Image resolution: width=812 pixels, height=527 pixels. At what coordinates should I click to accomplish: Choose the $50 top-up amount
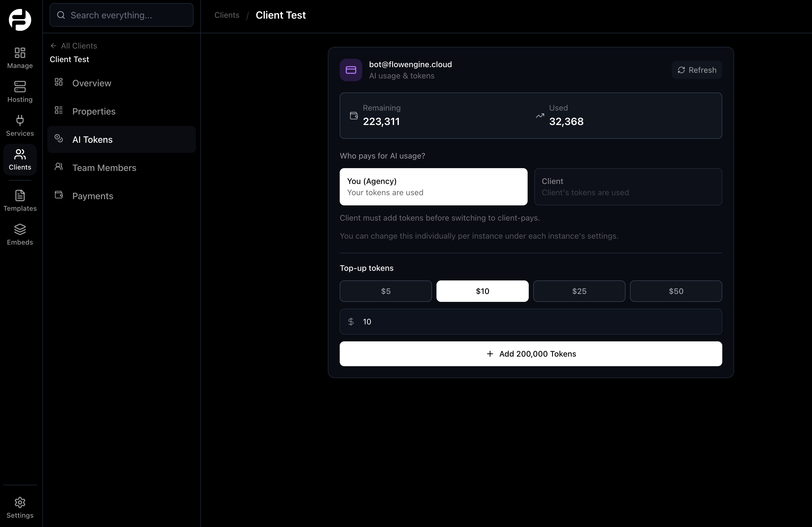tap(675, 291)
